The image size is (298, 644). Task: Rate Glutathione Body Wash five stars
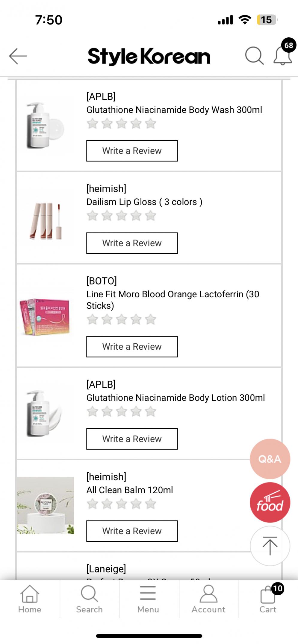click(x=150, y=124)
